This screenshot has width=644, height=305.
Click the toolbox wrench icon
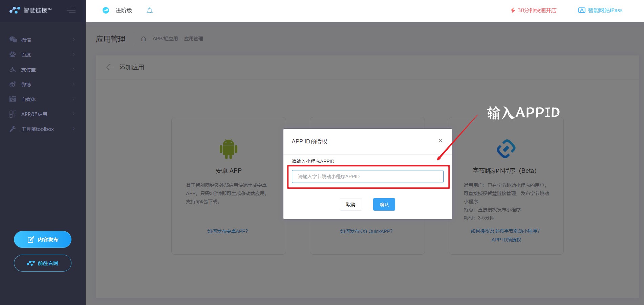(13, 129)
